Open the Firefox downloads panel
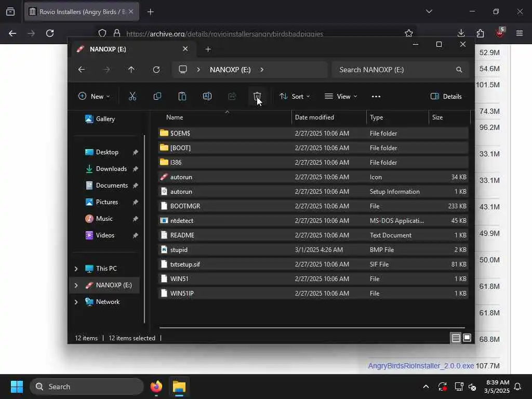Image resolution: width=532 pixels, height=399 pixels. coord(461,33)
